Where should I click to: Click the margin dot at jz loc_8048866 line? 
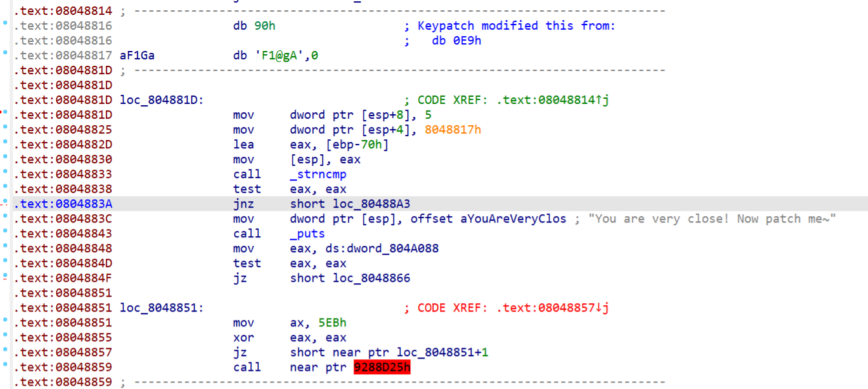tap(6, 276)
